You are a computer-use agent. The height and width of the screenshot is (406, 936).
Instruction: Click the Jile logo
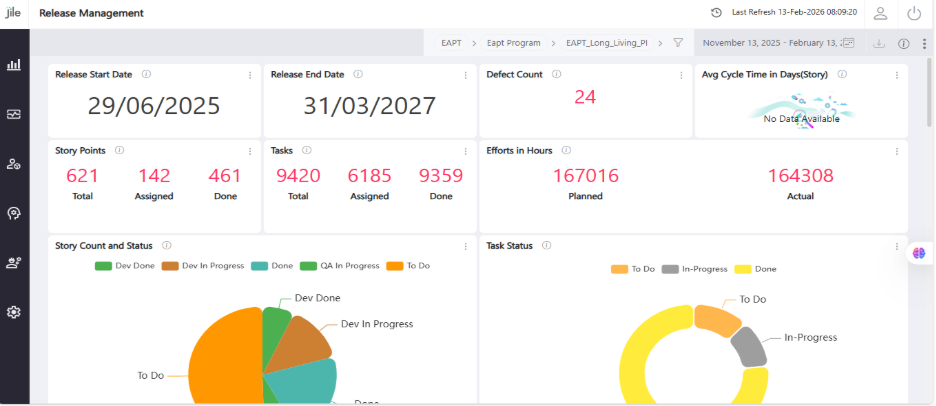[13, 13]
